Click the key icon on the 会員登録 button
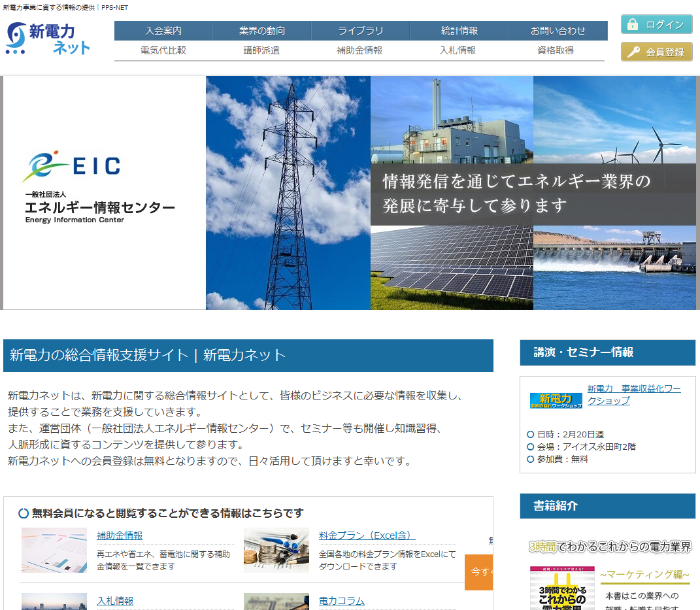 coord(633,52)
